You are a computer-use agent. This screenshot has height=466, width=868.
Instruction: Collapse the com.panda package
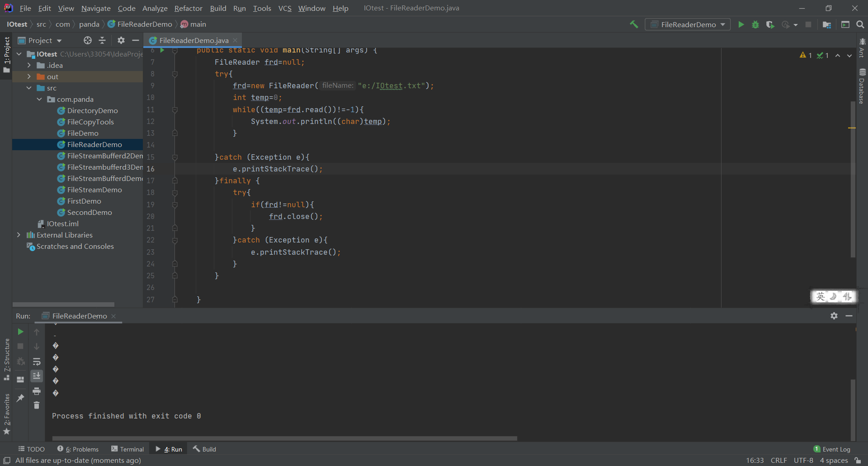[x=39, y=99]
